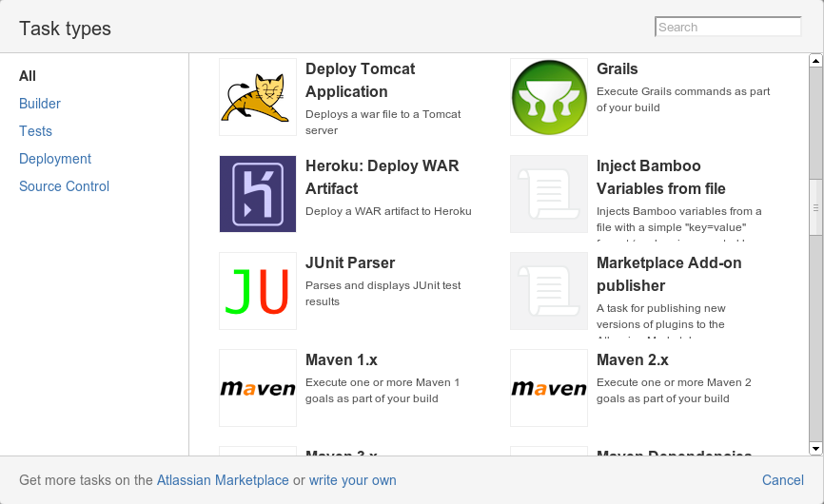Pick the JUnit Parser task title
Viewport: 824px width, 504px height.
[350, 262]
